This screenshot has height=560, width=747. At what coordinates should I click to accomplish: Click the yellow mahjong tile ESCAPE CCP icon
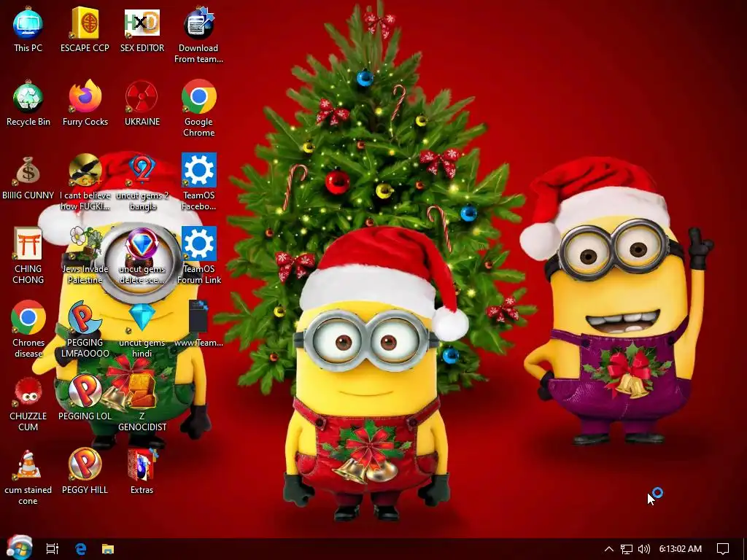coord(85,23)
